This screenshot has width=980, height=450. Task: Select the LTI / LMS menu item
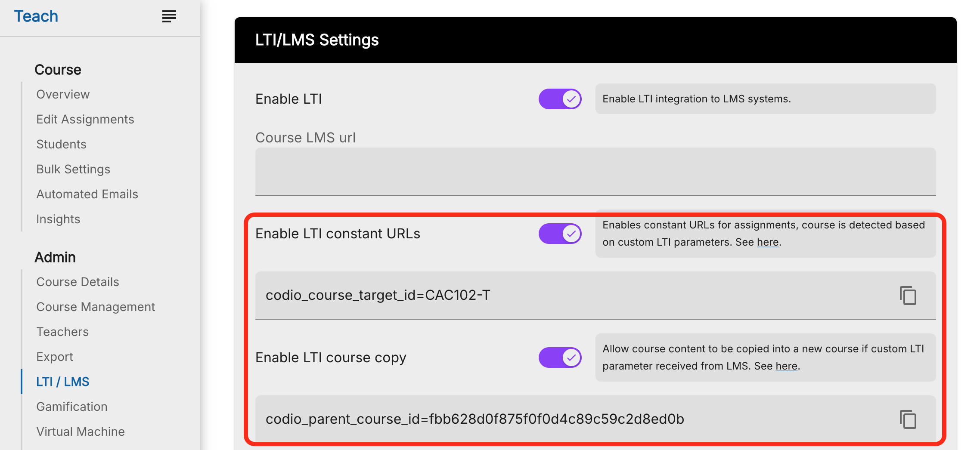tap(63, 382)
